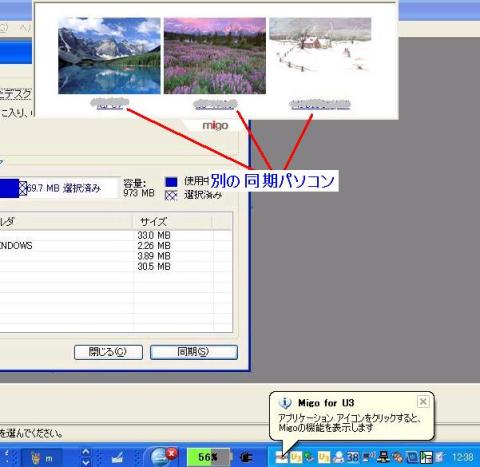
Task: Click the migo logo tab
Action: [215, 126]
